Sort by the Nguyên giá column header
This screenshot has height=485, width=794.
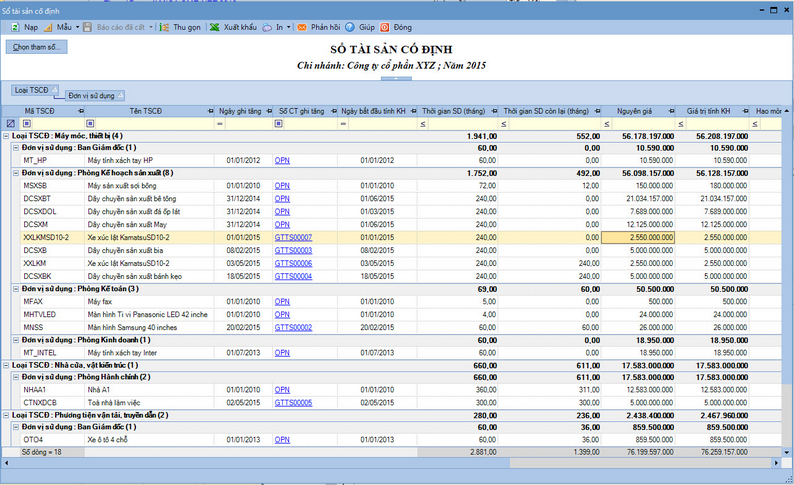click(x=634, y=111)
